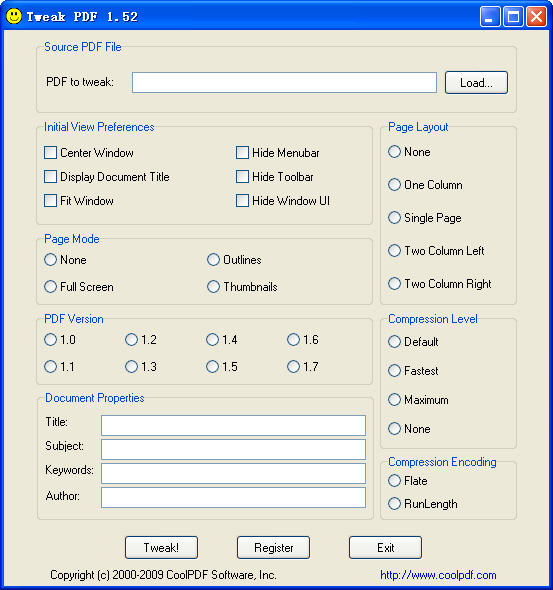
Task: Click the Load... button
Action: 476,82
